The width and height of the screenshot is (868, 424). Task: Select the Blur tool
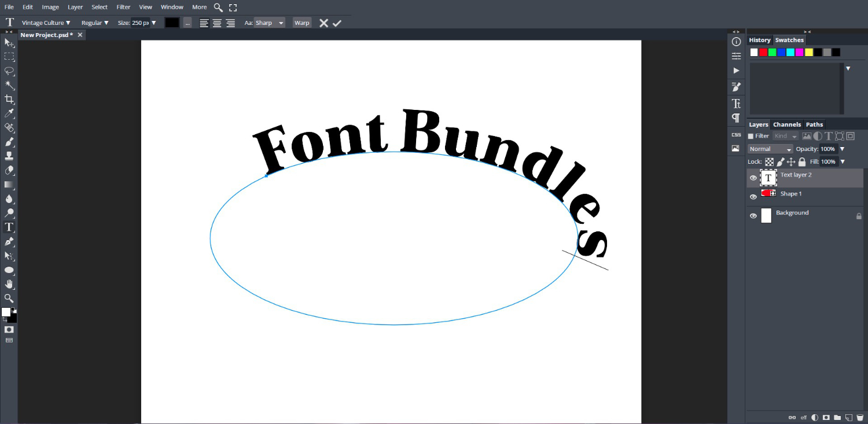[9, 198]
